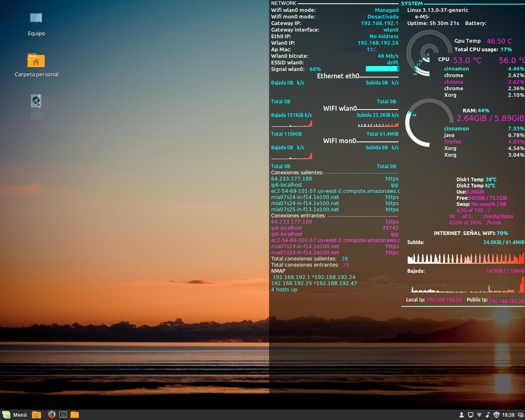Click the user accounts tray icon
525x420 pixels.
462,415
